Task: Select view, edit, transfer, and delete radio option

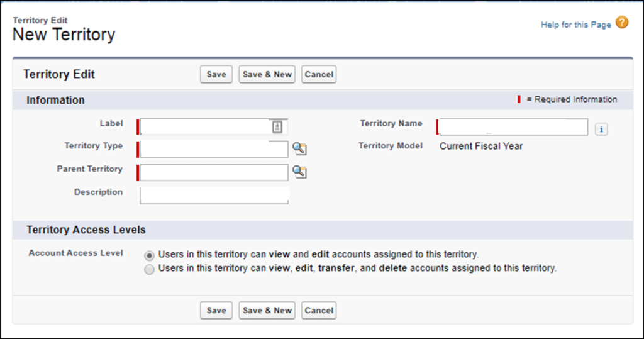Action: pos(149,269)
